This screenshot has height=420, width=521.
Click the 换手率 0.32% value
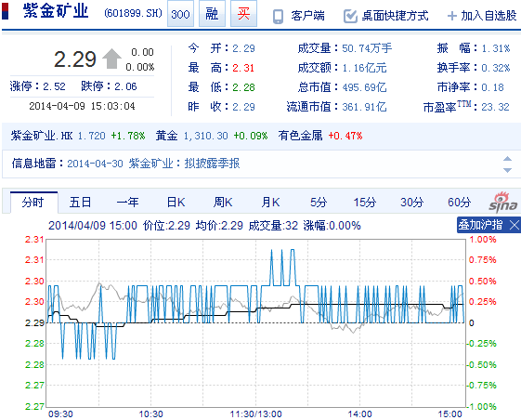[495, 68]
